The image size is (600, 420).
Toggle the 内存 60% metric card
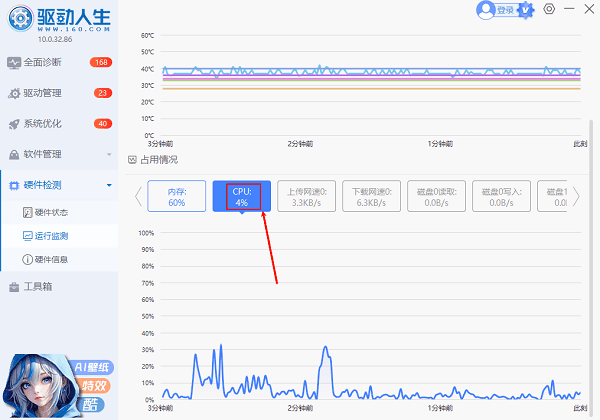177,196
